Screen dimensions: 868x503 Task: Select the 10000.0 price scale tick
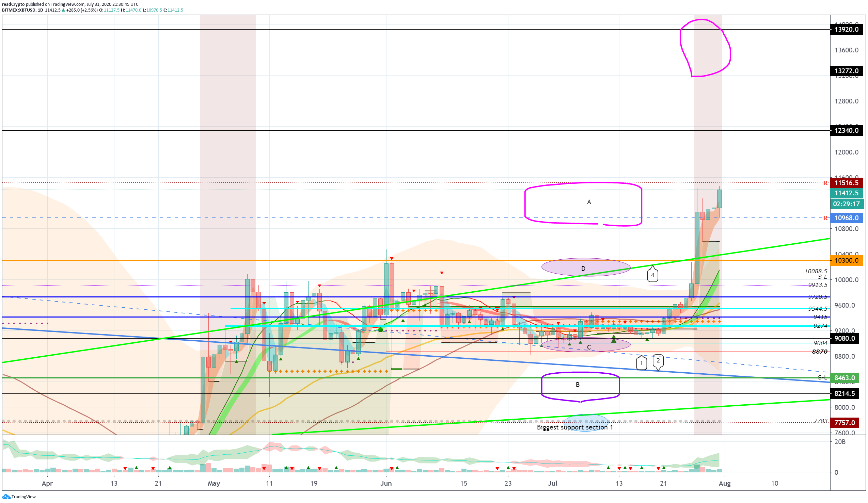click(x=846, y=279)
